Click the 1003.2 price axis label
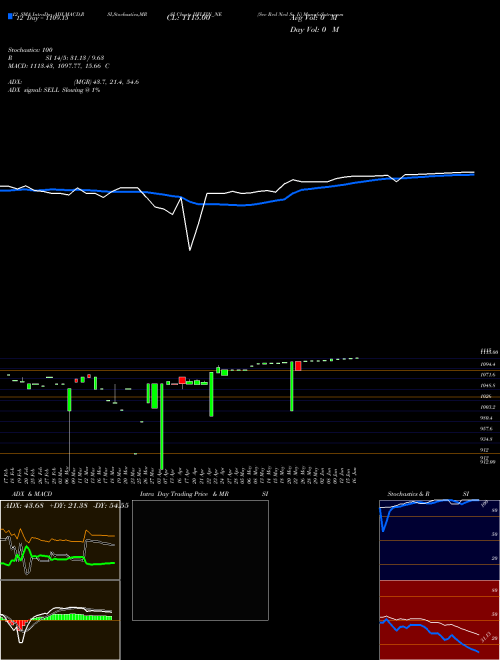This screenshot has width=500, height=660. coord(488,407)
